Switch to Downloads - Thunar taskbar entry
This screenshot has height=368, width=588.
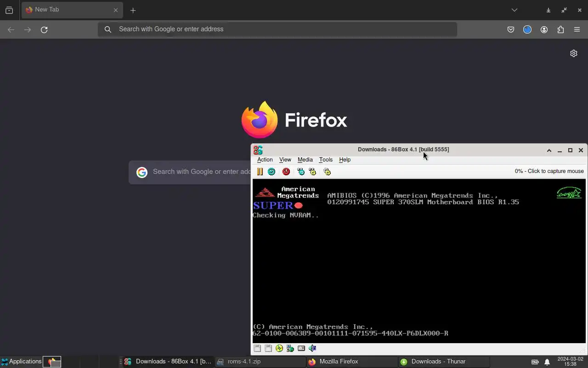(x=443, y=362)
